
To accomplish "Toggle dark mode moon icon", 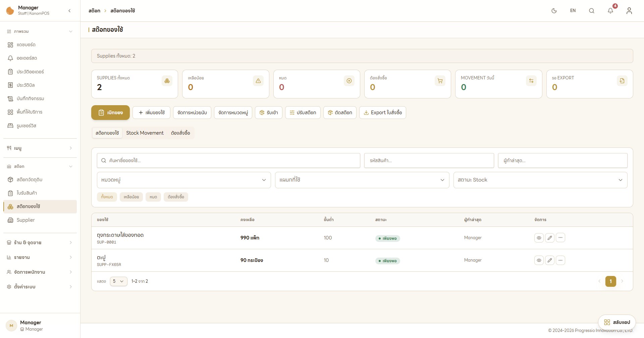I will tap(554, 11).
